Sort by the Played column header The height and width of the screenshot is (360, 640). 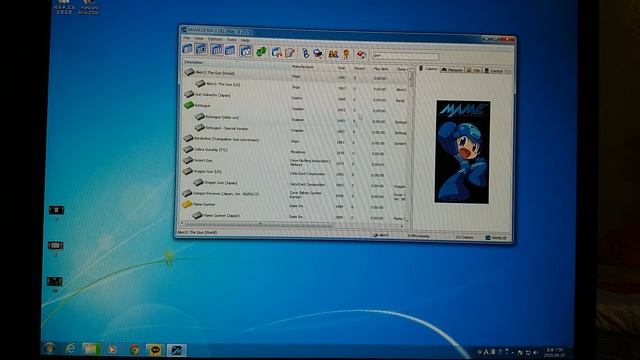(x=359, y=68)
